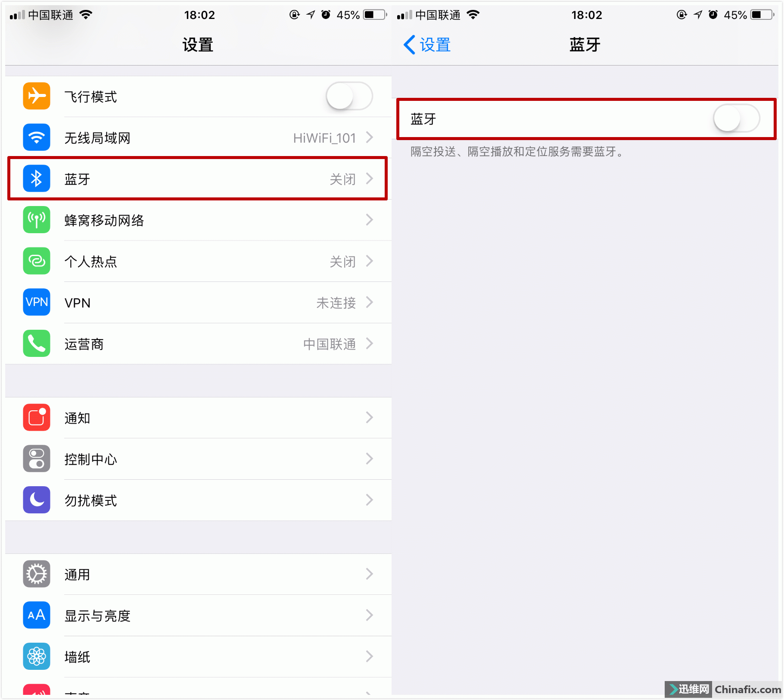Open the 控制中心 menu entry

point(198,459)
